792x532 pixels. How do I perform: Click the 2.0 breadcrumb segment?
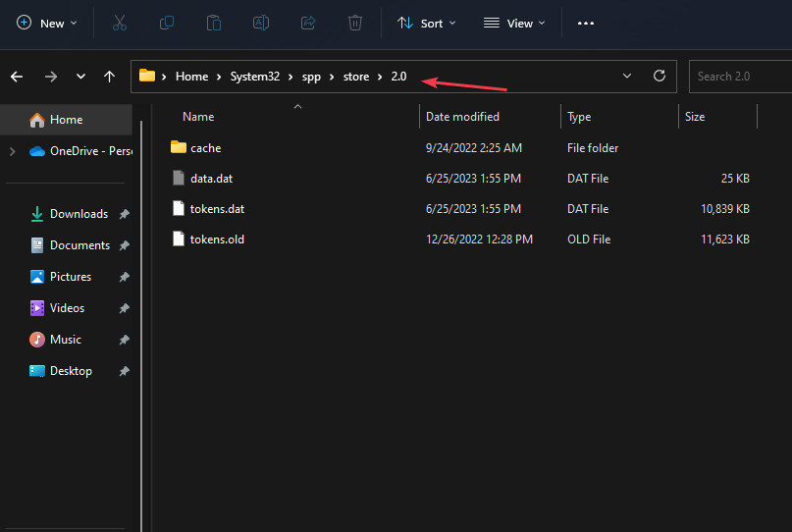[398, 77]
